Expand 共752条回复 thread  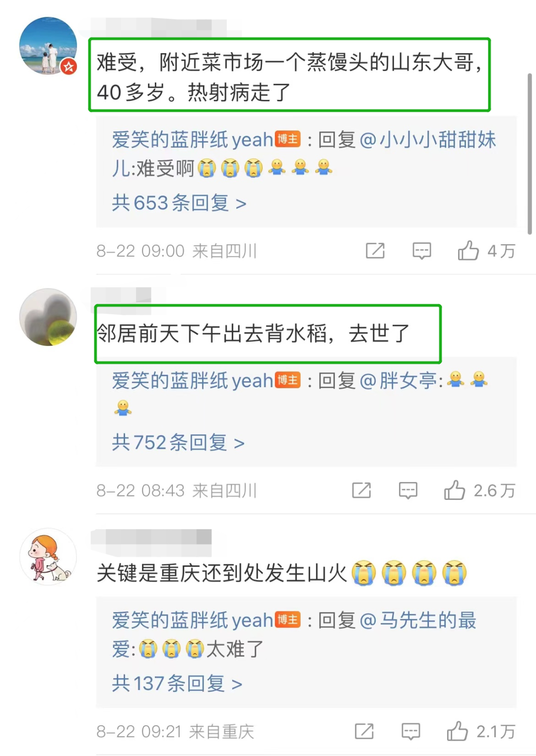(178, 442)
